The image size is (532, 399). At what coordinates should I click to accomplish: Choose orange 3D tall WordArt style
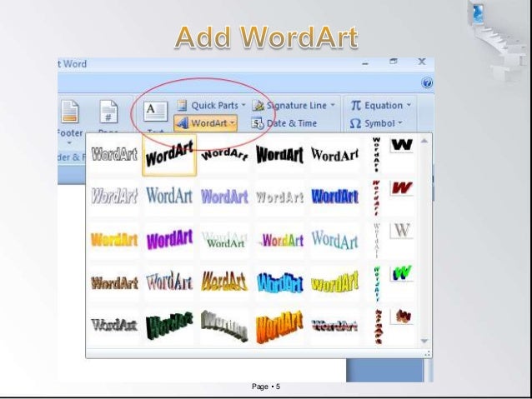pyautogui.click(x=279, y=326)
